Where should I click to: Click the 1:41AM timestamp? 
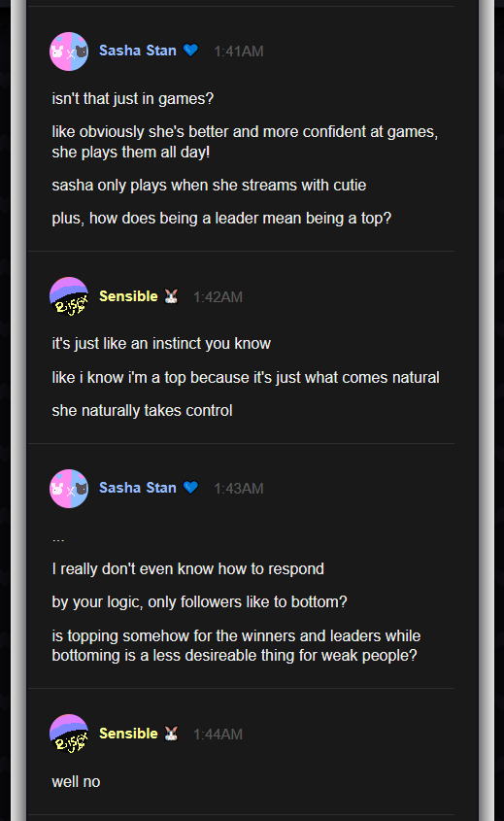(x=239, y=51)
